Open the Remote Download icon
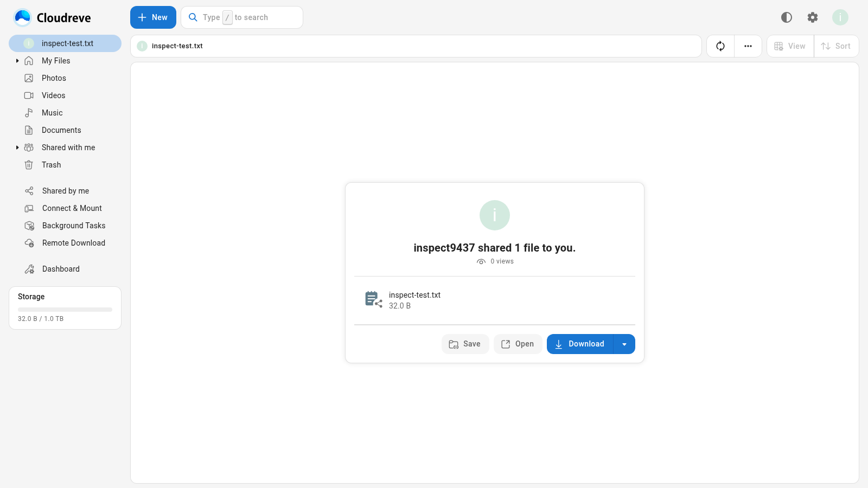This screenshot has width=868, height=488. (x=29, y=243)
